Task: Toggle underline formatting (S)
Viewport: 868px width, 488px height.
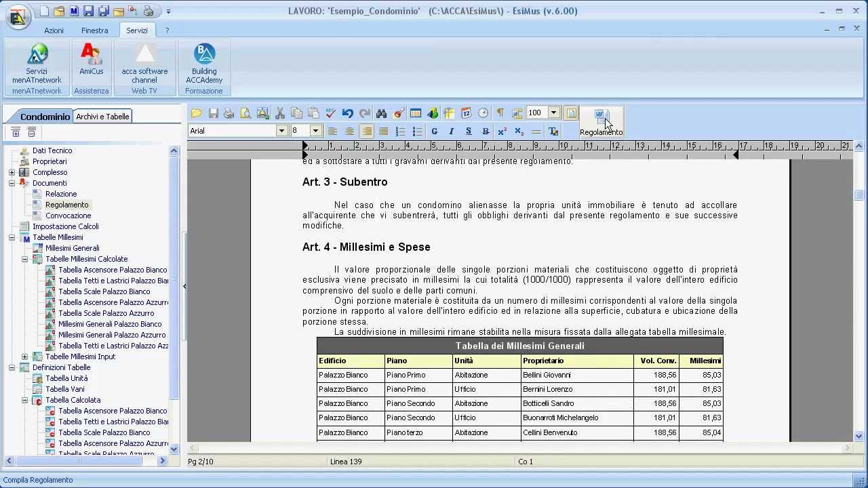Action: point(468,131)
